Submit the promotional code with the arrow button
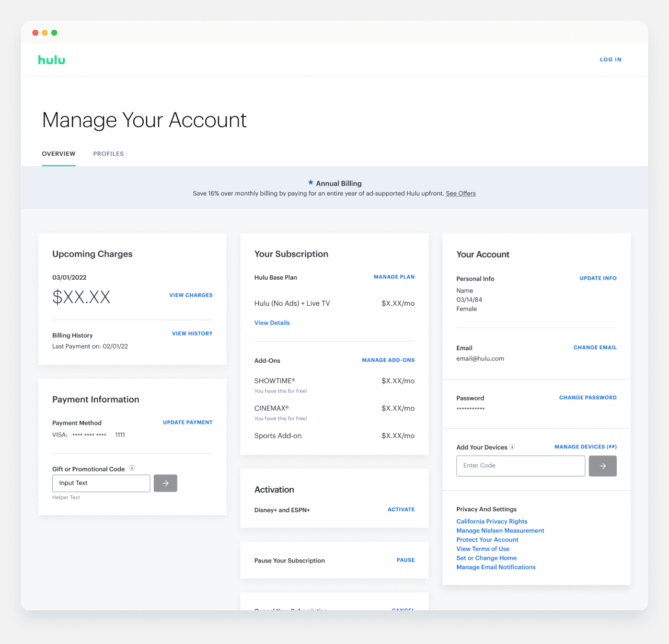Image resolution: width=669 pixels, height=644 pixels. click(166, 483)
